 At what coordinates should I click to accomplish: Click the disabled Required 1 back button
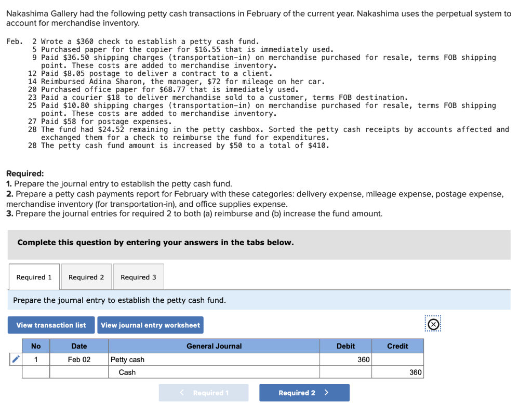[x=204, y=393]
